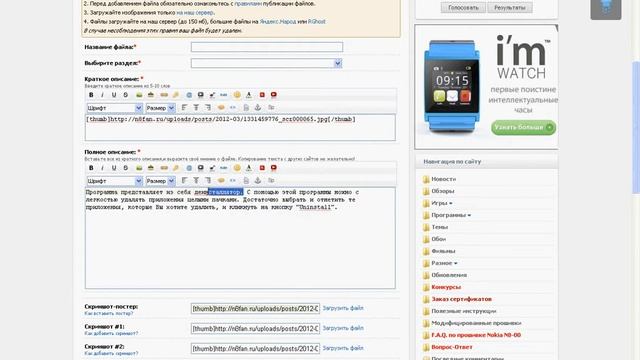Open the RGhost link
The image size is (640, 360).
(317, 22)
